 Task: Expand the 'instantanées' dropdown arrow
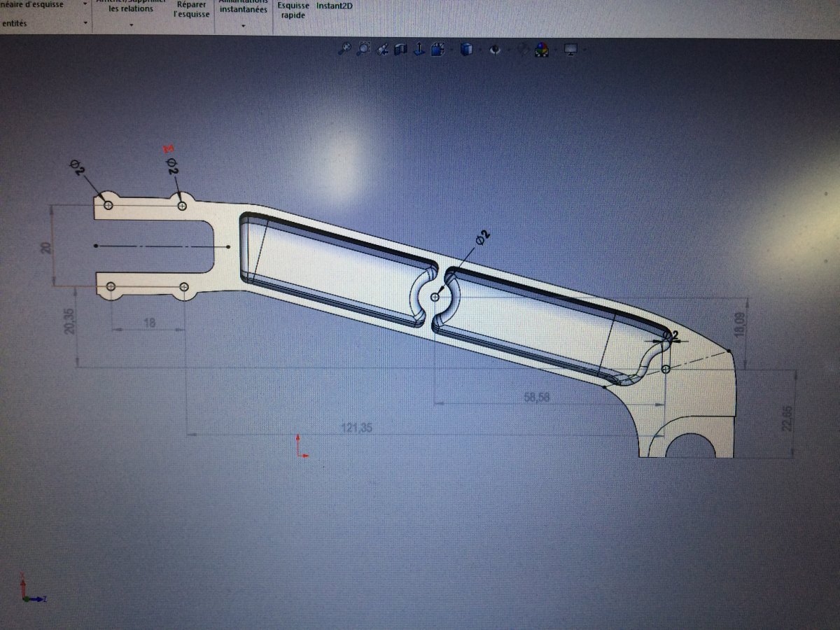tap(243, 24)
